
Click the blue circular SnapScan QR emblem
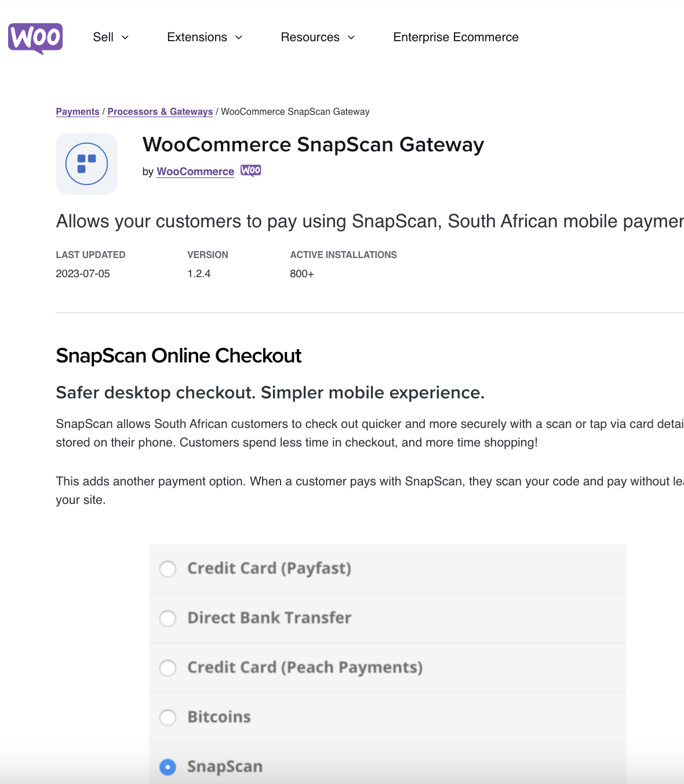86,164
